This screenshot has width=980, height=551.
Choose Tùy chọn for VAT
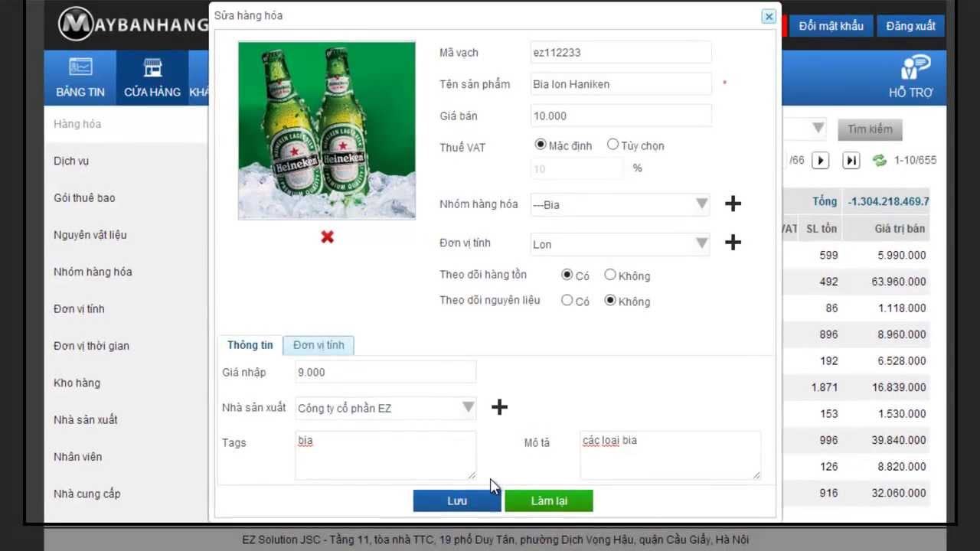click(612, 145)
